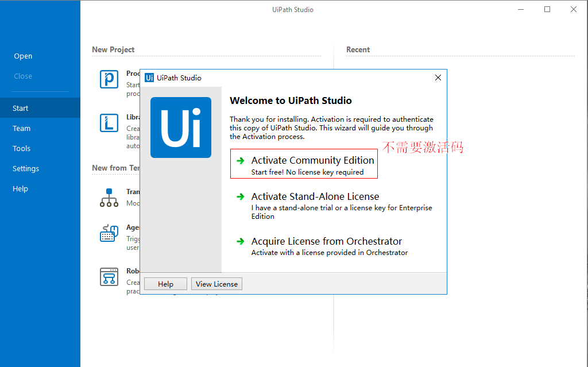Close the UiPath Studio activation dialog
The image size is (588, 367).
[438, 78]
